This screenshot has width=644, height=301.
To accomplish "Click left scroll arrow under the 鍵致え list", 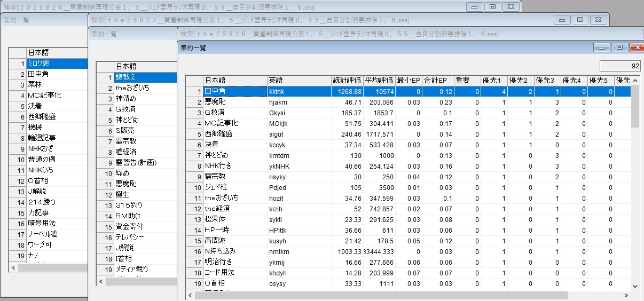I will [101, 281].
